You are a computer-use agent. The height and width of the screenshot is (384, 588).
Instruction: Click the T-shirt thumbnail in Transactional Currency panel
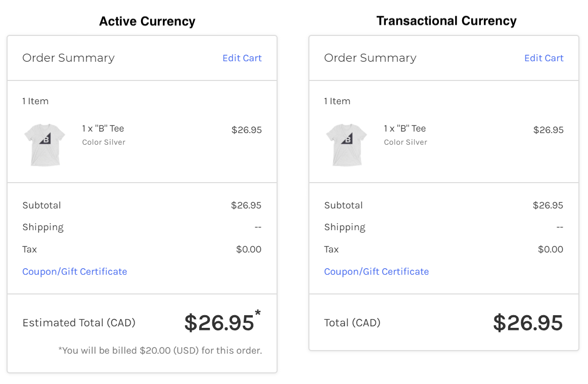(346, 145)
